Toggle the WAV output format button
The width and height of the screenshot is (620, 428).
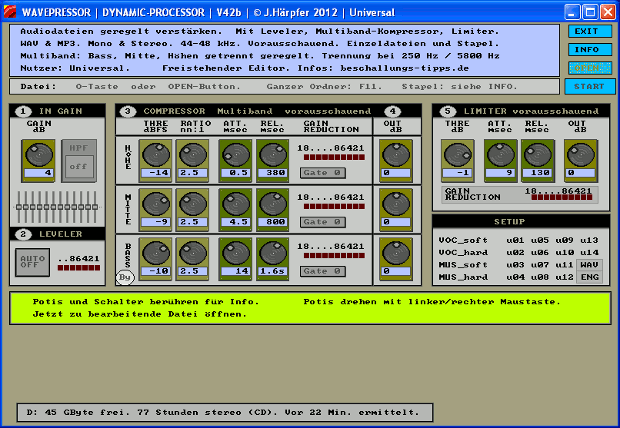pos(590,265)
